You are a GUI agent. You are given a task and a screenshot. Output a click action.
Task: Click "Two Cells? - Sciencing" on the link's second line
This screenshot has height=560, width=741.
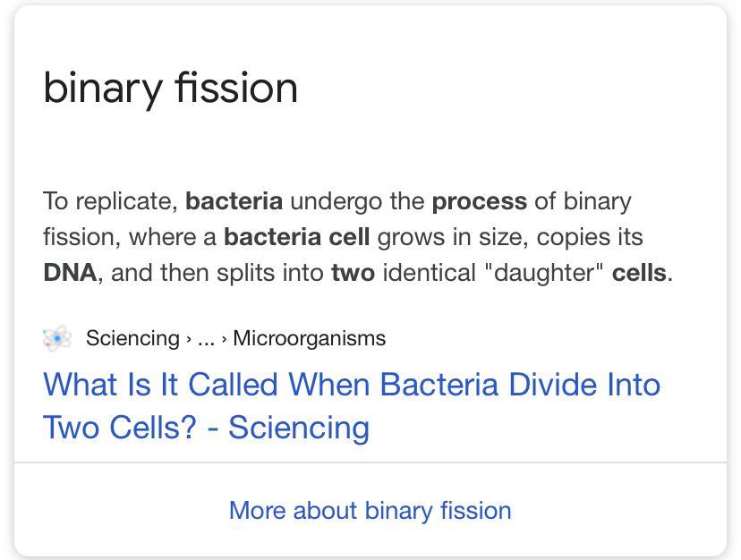(206, 427)
